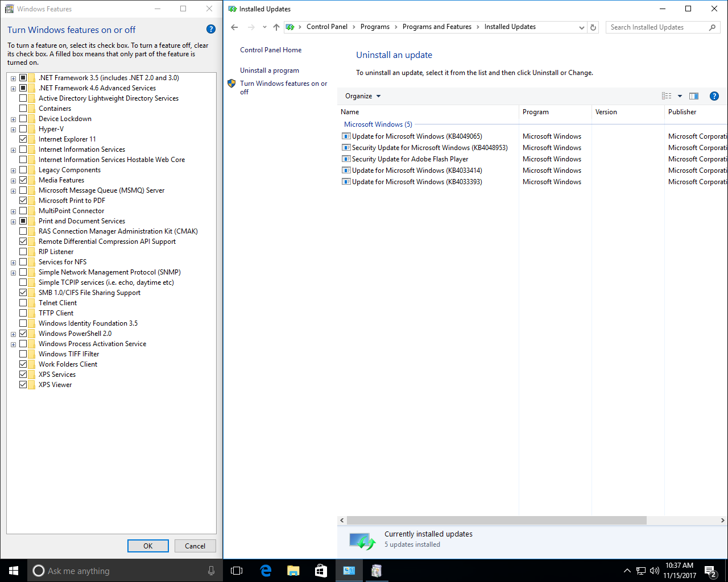Viewport: 728px width, 582px height.
Task: Expand the Media Features node
Action: [13, 181]
